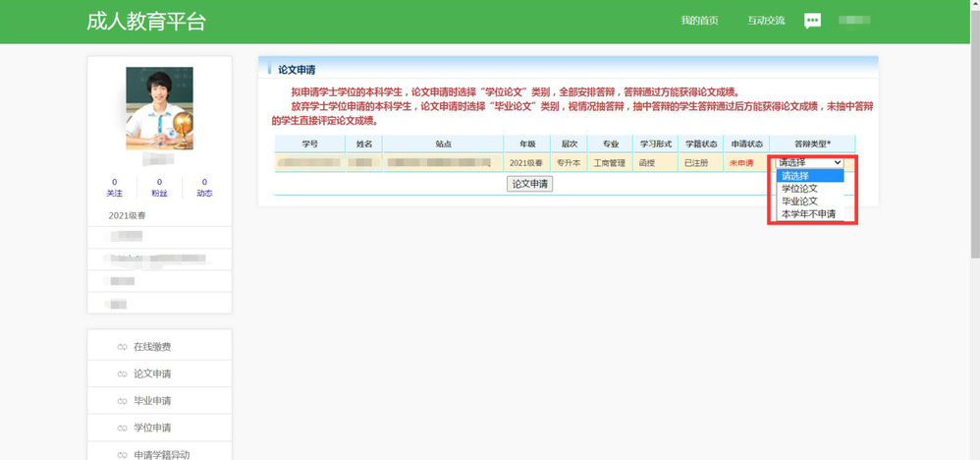Image resolution: width=980 pixels, height=460 pixels.
Task: Open the 答辩类型 dropdown showing 请选择
Action: tap(808, 163)
